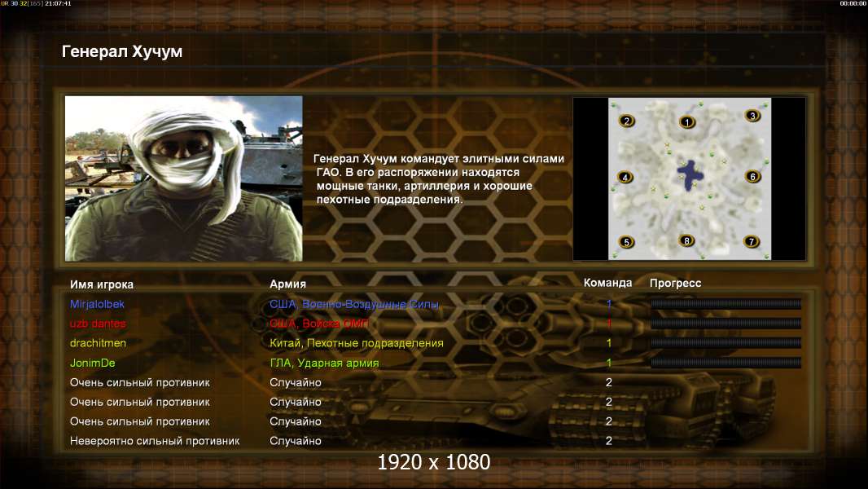This screenshot has width=868, height=489.
Task: Click the timer readout at top right
Action: [x=853, y=3]
